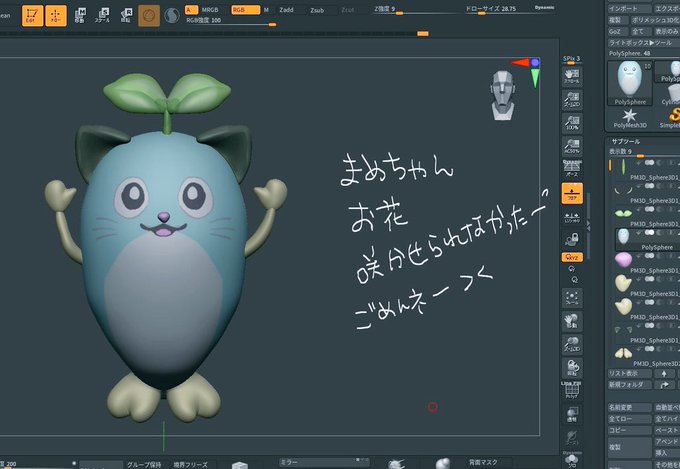
Task: Select the feet subtool thumbnail
Action: pyautogui.click(x=623, y=353)
